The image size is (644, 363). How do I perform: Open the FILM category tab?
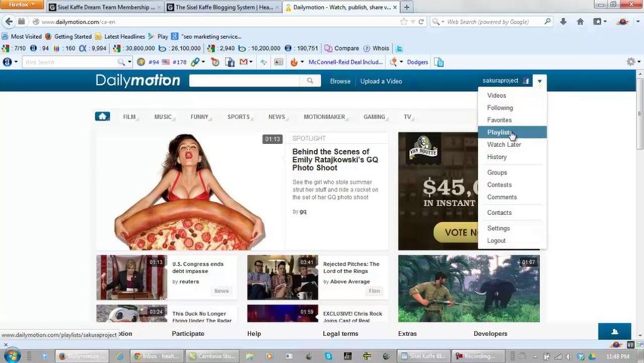pos(129,117)
